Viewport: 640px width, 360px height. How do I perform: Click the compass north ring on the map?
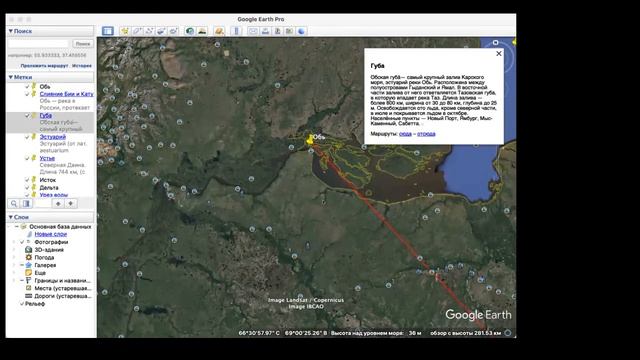pyautogui.click(x=496, y=42)
